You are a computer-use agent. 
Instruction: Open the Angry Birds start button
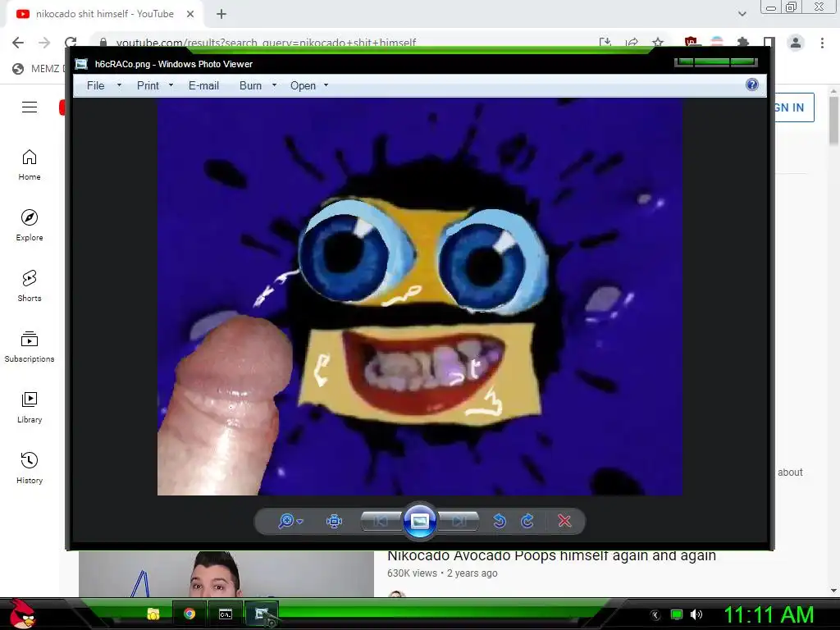tap(22, 614)
